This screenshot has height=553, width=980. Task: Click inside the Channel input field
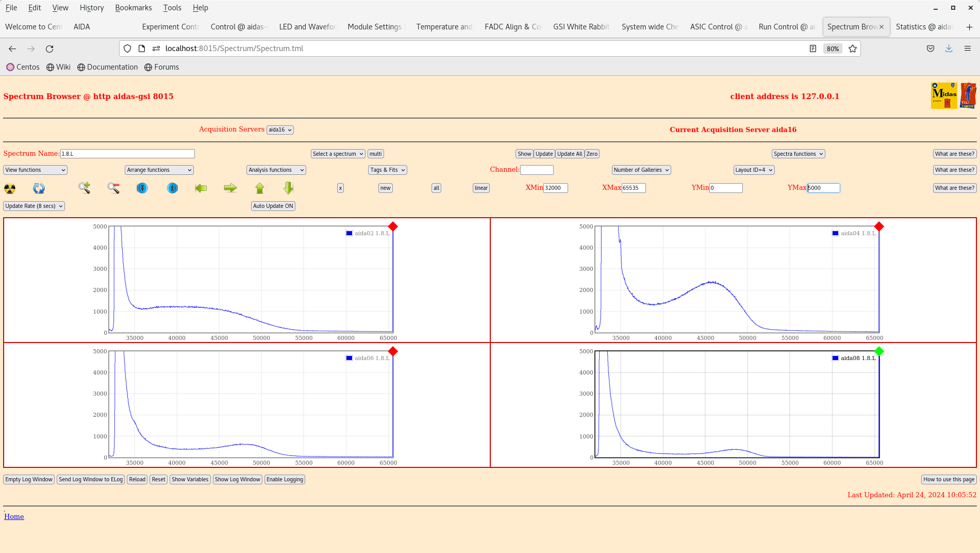537,170
